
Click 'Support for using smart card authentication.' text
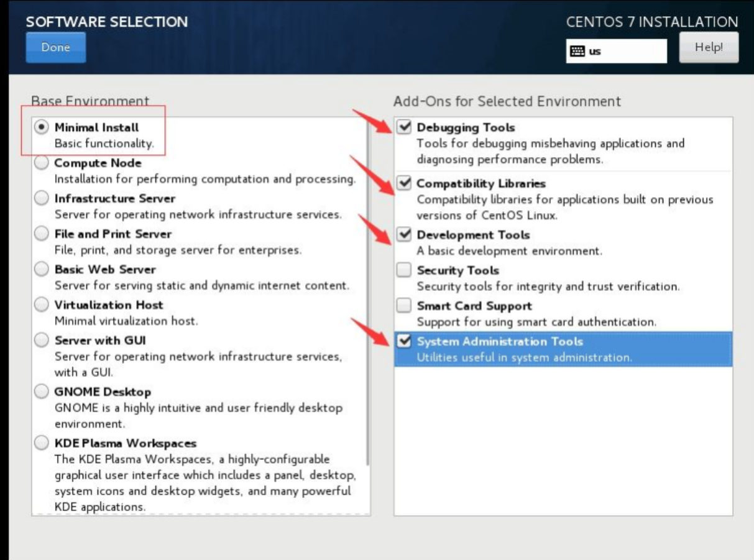point(536,322)
